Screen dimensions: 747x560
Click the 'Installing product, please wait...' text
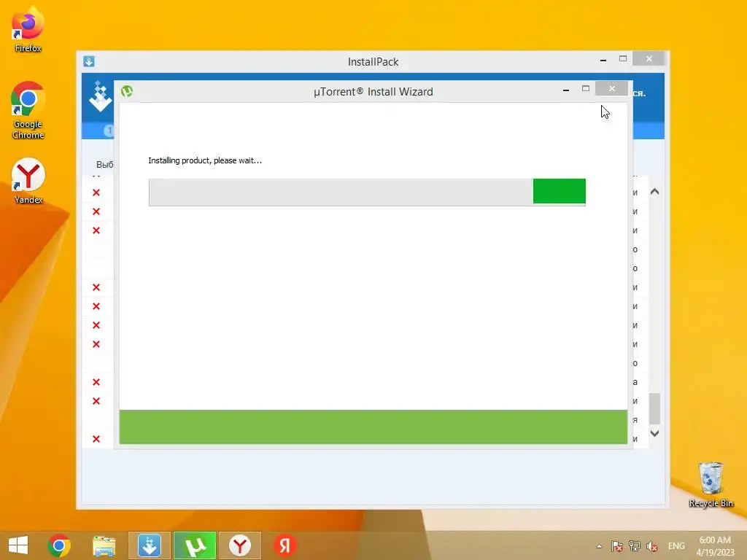pos(205,160)
